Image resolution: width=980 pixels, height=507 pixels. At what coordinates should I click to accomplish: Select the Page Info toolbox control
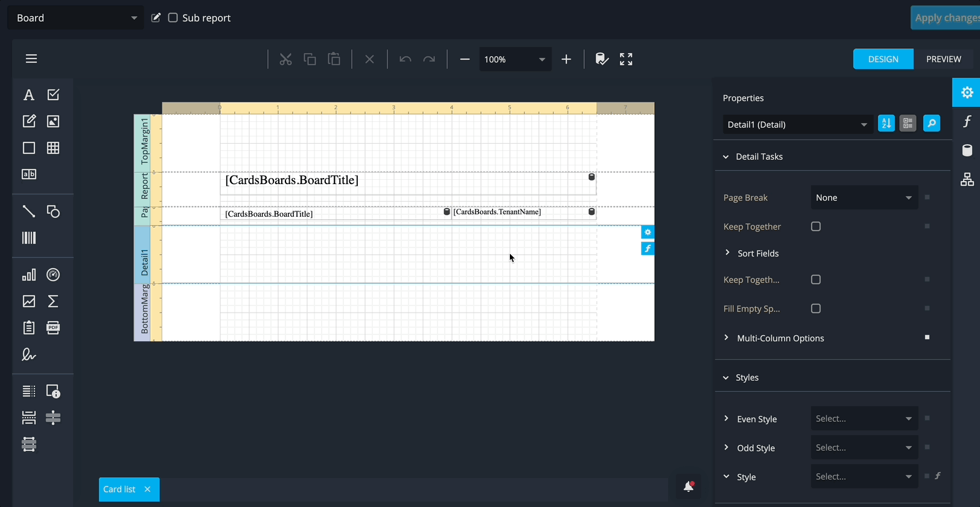click(x=53, y=391)
